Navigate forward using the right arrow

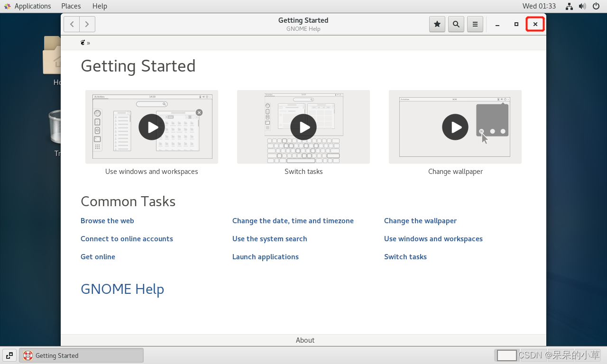[x=87, y=24]
